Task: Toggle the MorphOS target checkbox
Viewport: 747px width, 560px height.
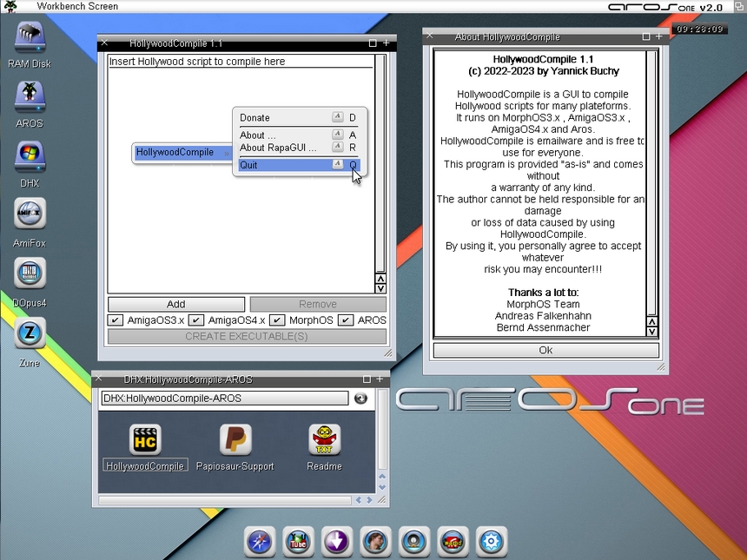Action: coord(276,320)
